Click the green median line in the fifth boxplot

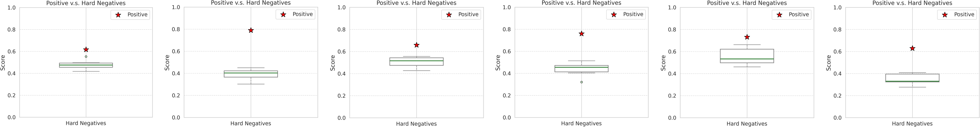click(x=747, y=59)
